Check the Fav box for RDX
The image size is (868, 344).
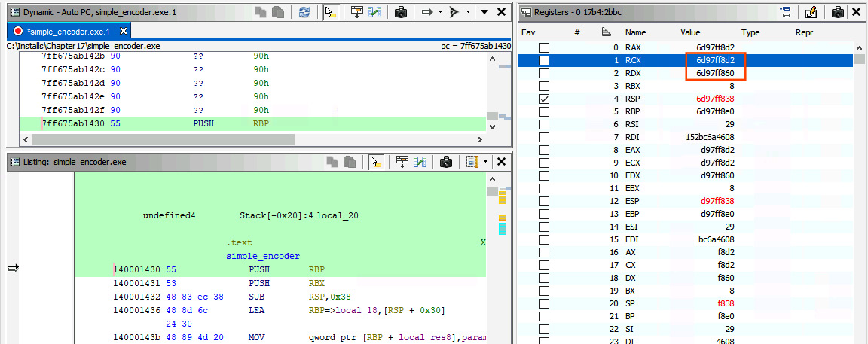coord(544,73)
